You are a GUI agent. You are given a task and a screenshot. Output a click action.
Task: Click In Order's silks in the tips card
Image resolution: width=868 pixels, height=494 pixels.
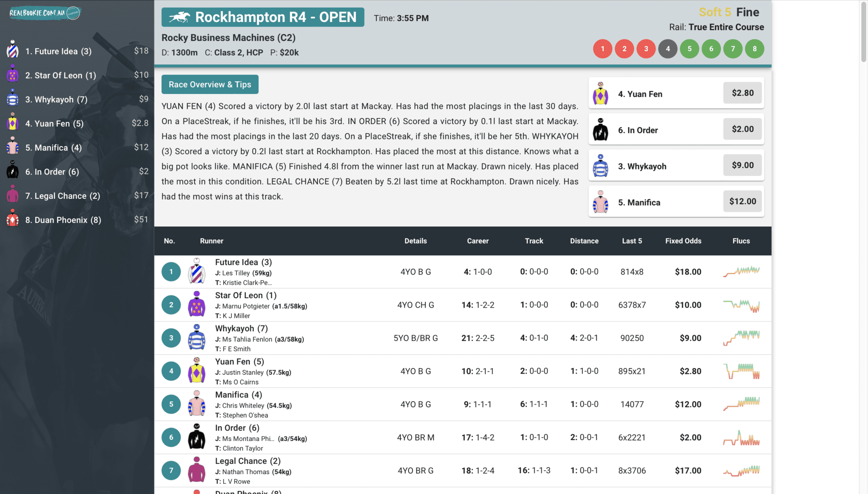[601, 130]
